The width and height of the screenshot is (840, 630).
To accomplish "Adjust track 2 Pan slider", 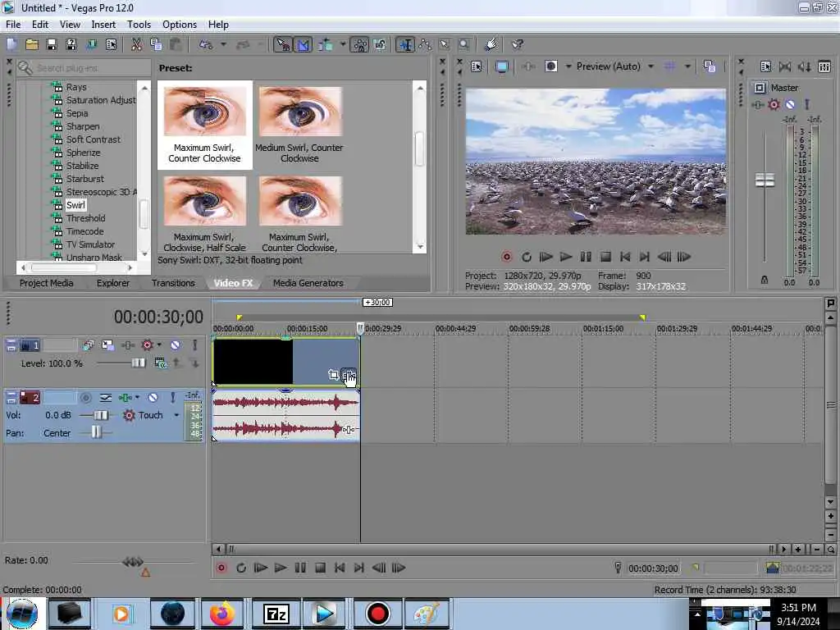I will (x=95, y=432).
